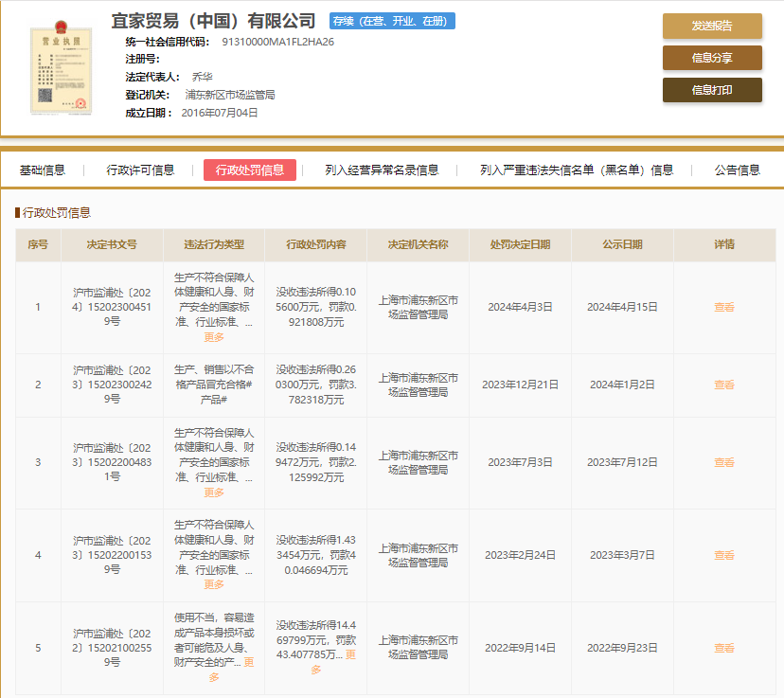Image resolution: width=784 pixels, height=698 pixels.
Task: Click the 序号 column header
Action: [x=38, y=244]
